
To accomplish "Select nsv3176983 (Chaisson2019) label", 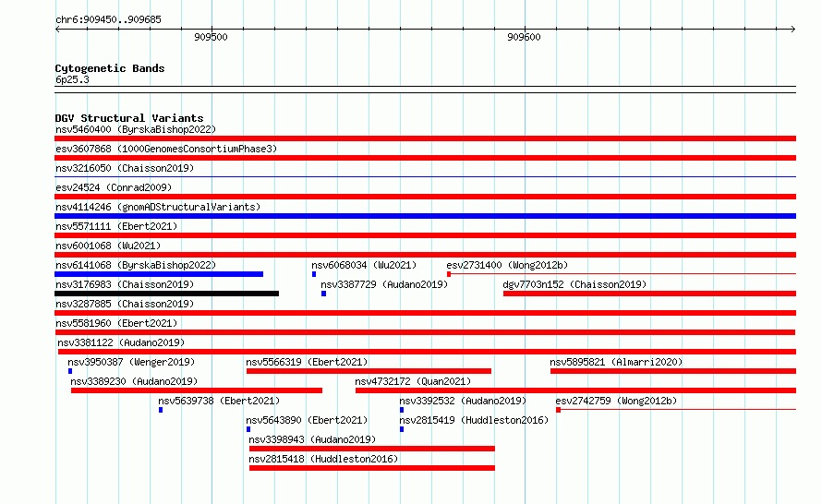I will [x=125, y=284].
